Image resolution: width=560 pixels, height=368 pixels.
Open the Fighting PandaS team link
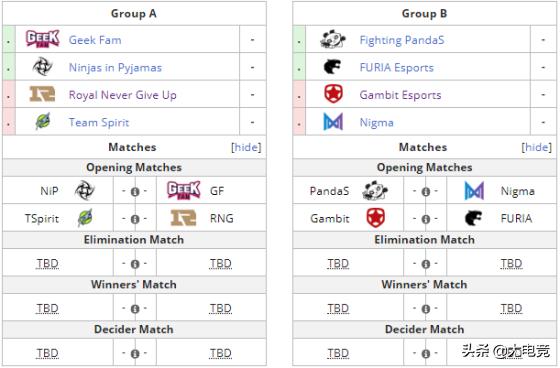click(402, 40)
